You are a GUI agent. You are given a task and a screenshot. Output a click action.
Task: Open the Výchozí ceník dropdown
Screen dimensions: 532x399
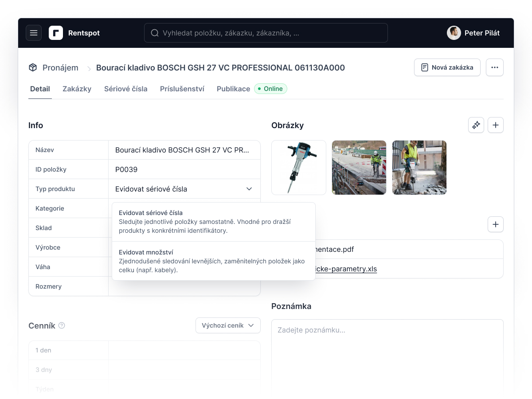point(228,325)
